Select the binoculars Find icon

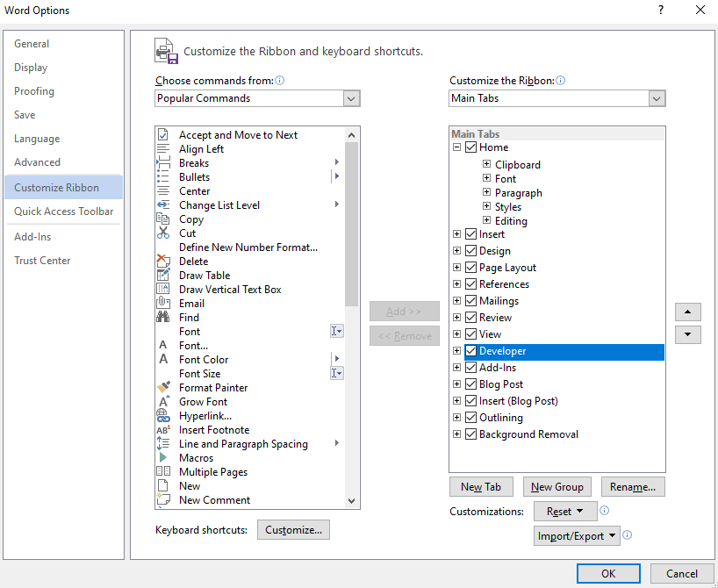coord(163,317)
